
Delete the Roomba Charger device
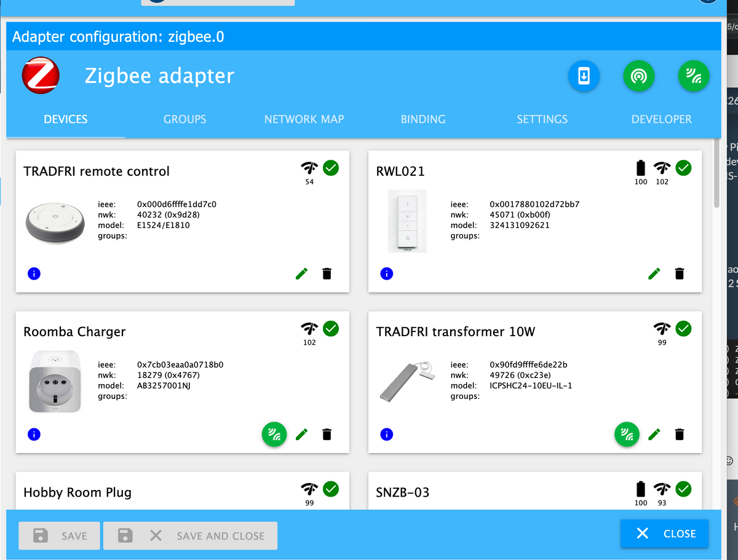(x=327, y=435)
